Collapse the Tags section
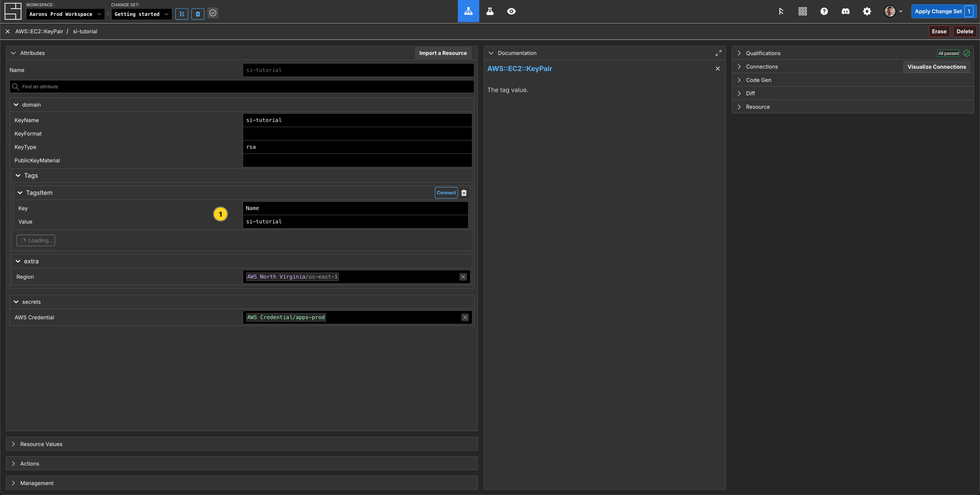The image size is (980, 495). [18, 175]
